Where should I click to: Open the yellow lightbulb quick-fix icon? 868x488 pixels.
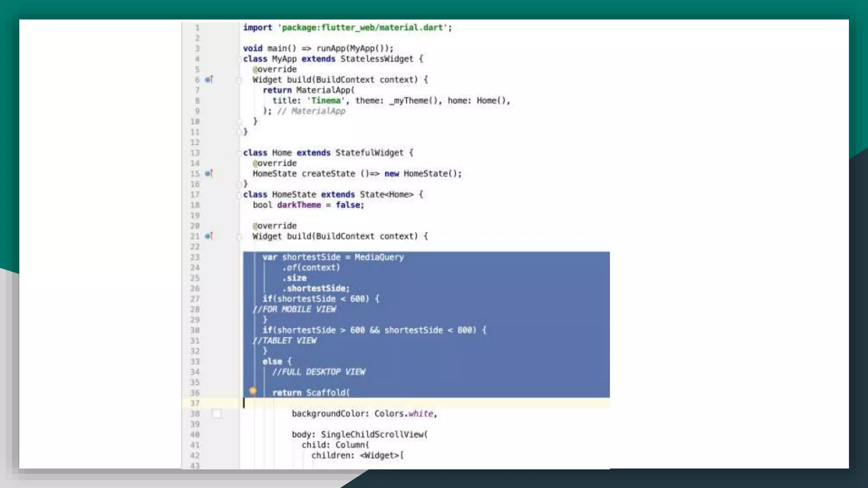point(253,391)
